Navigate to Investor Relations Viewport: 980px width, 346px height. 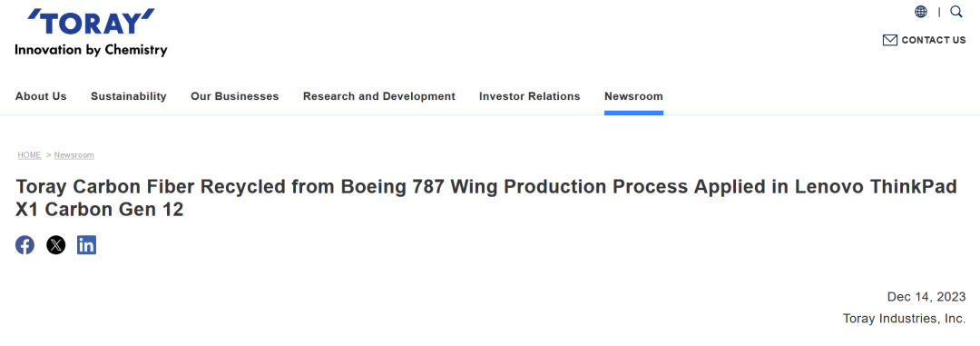529,96
